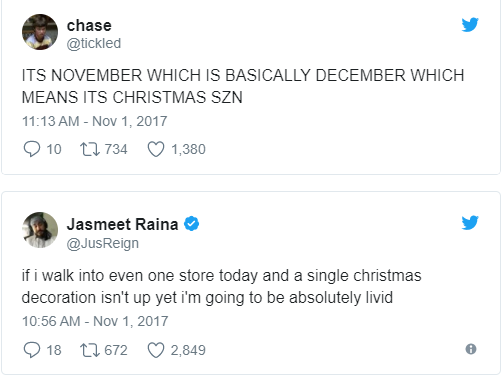
Task: Retweet Jasmeet Raina's tweet
Action: coord(90,350)
